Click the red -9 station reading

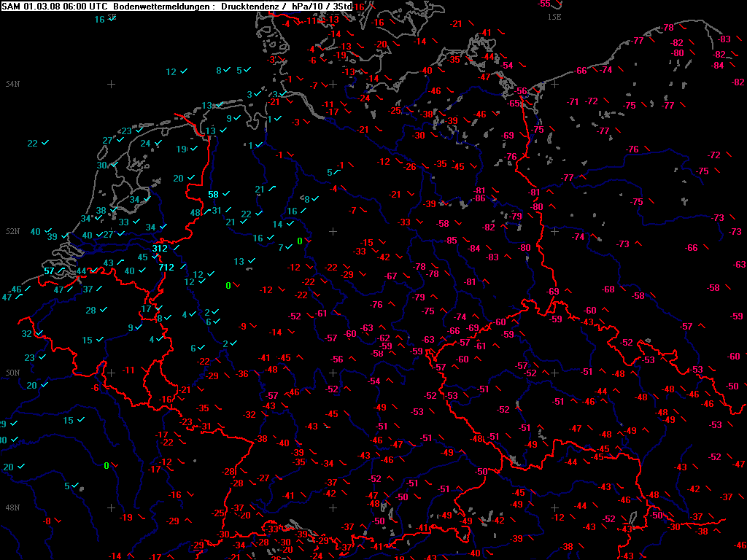coord(243,326)
